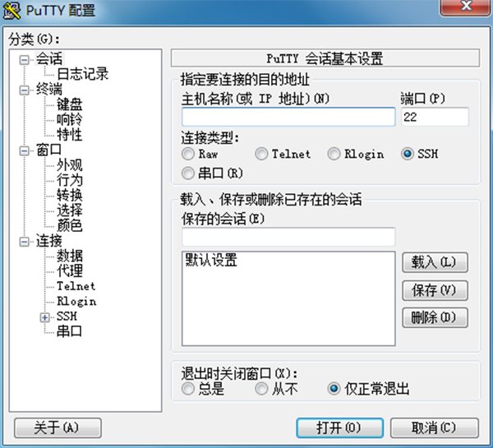Screen dimensions: 493x448
Task: Select 会话 category in tree
Action: pyautogui.click(x=48, y=59)
